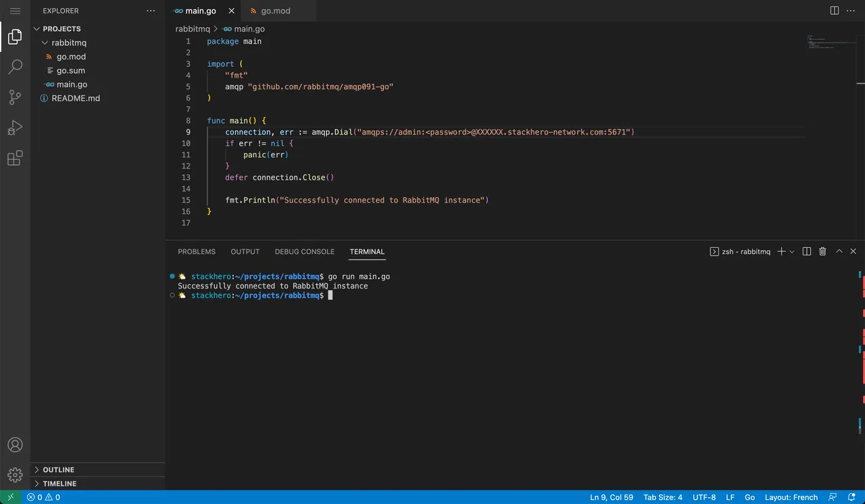Open the launch profile dropdown arrow

click(x=792, y=251)
